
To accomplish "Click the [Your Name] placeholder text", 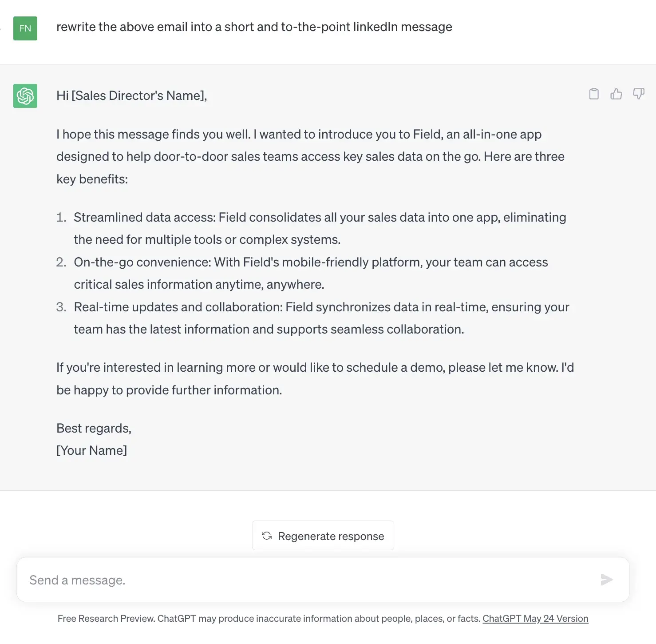I will (91, 450).
